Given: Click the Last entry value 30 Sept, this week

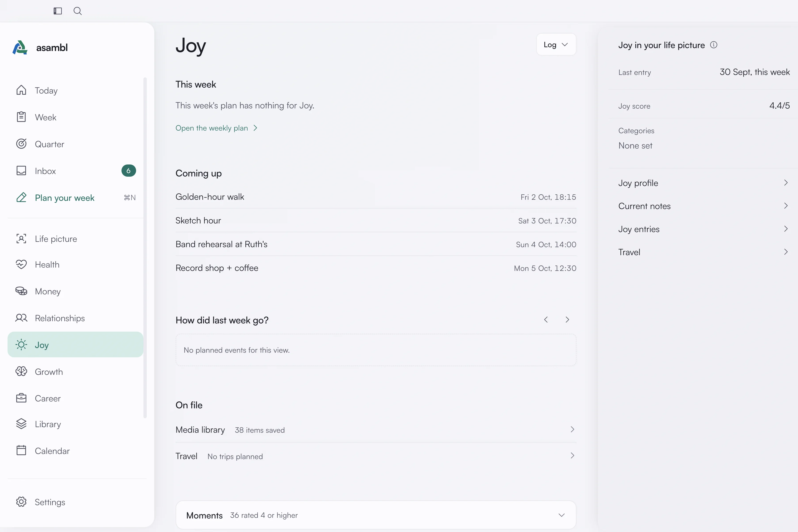Looking at the screenshot, I should (x=755, y=72).
